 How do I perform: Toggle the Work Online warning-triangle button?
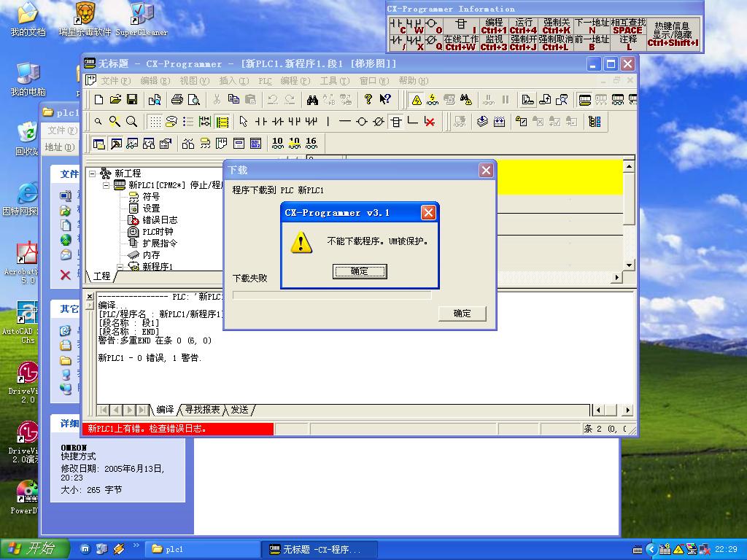(x=417, y=99)
